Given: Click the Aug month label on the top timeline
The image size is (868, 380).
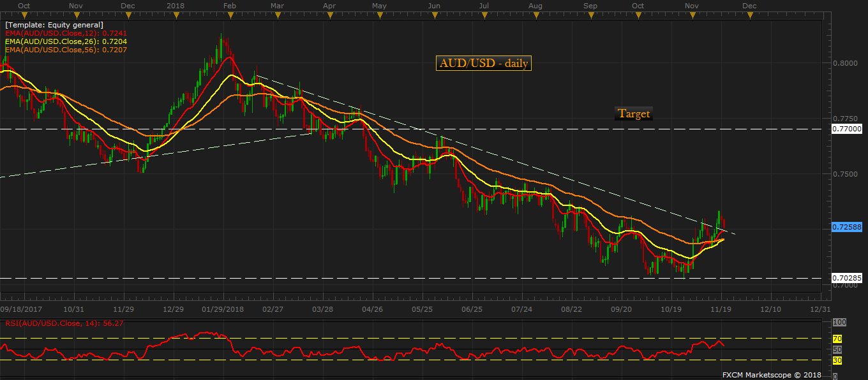Looking at the screenshot, I should pyautogui.click(x=535, y=5).
